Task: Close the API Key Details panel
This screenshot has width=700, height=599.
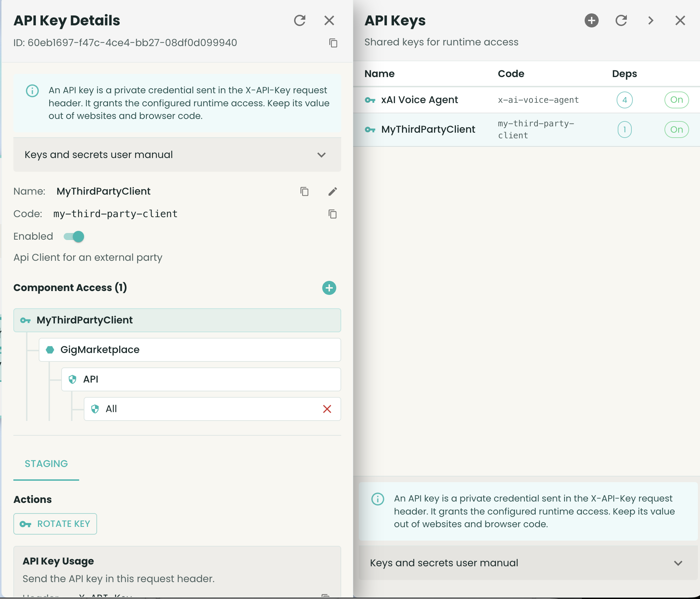Action: (329, 20)
